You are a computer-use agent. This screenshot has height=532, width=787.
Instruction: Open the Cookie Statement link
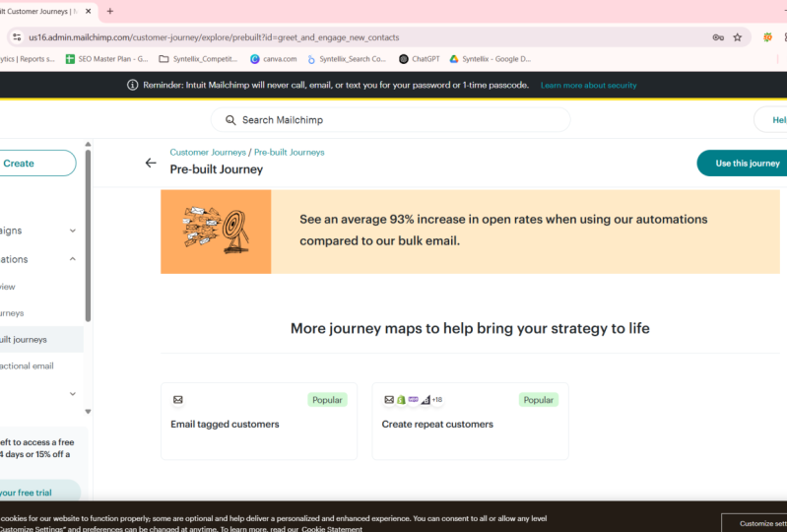pyautogui.click(x=332, y=528)
